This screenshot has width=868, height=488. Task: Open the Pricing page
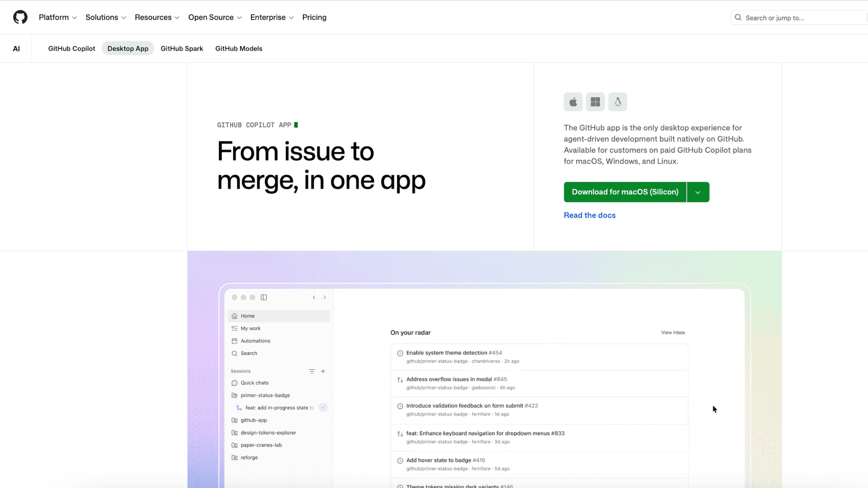[x=314, y=17]
